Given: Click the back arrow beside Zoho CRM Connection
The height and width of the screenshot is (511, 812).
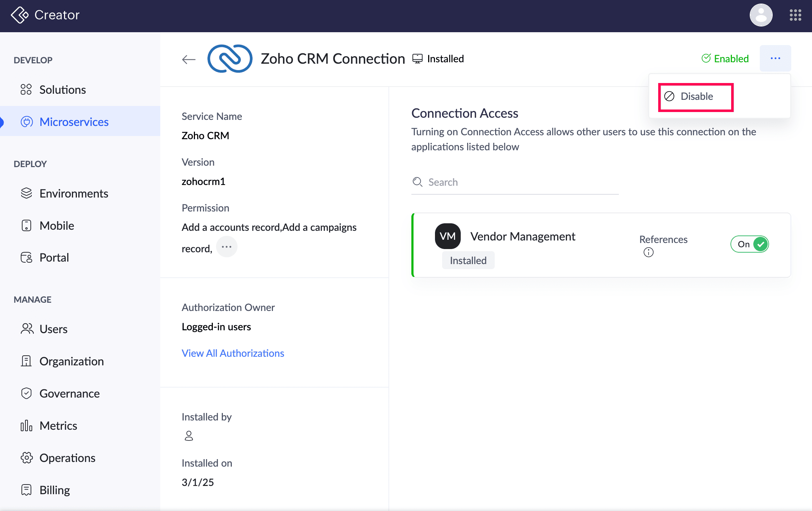Looking at the screenshot, I should tap(189, 59).
